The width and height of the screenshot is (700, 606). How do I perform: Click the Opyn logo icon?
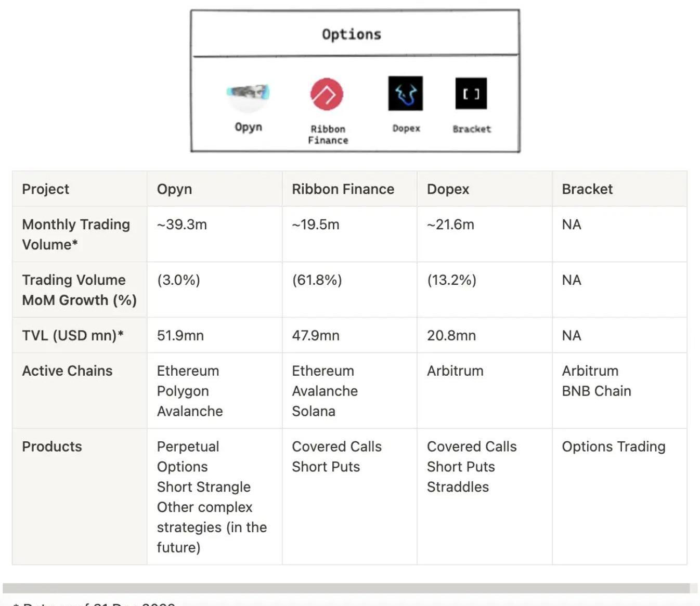pos(248,95)
